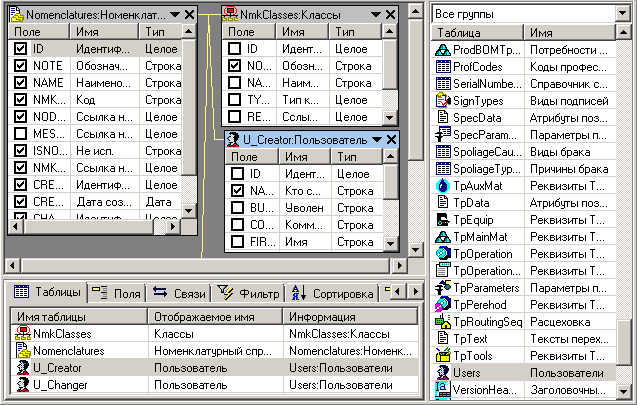Check the ID field in U_Creator table
Image resolution: width=637 pixels, height=405 pixels.
pyautogui.click(x=238, y=173)
